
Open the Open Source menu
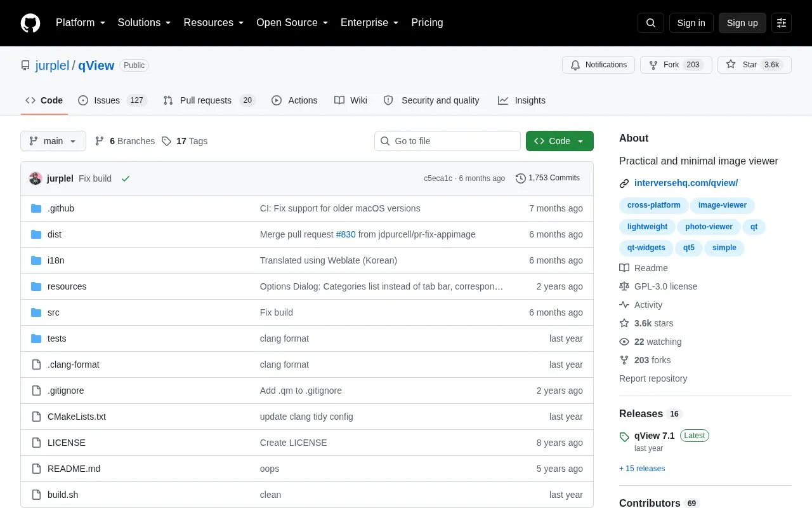(x=292, y=23)
